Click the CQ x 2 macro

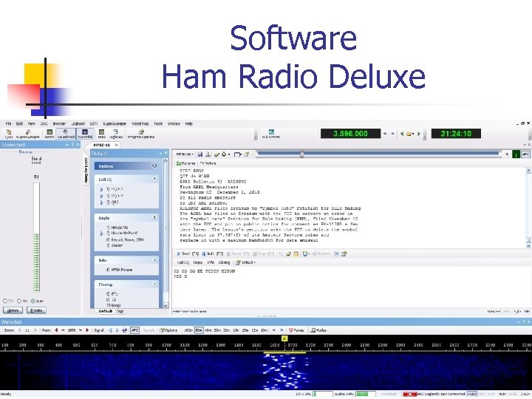pos(115,189)
